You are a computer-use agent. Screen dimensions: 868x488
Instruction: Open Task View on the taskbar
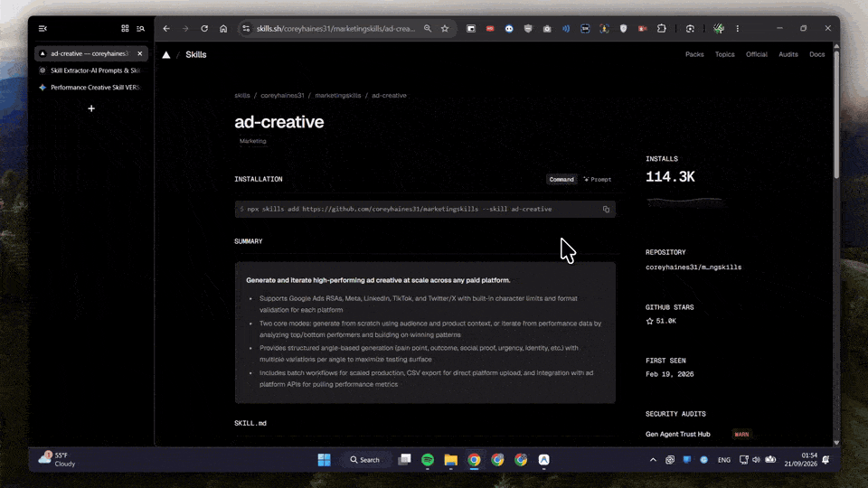point(405,460)
